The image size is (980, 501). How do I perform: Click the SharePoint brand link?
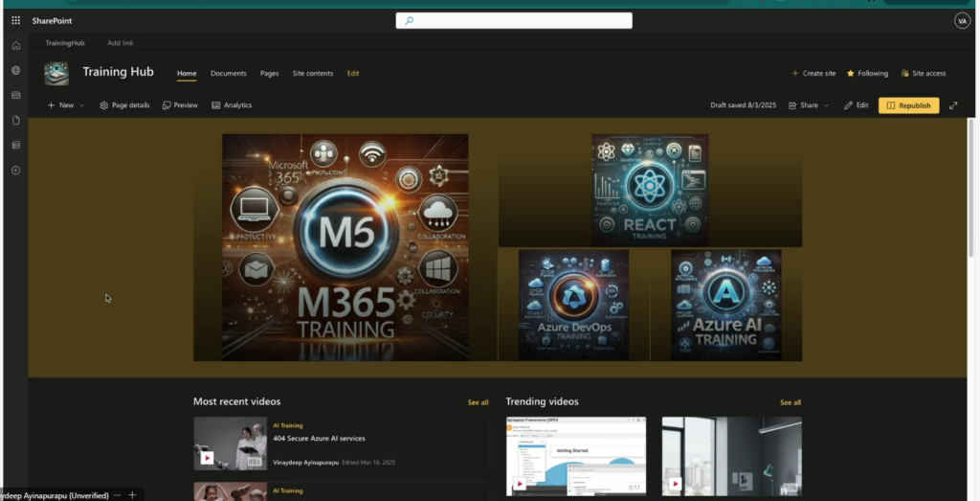(52, 21)
